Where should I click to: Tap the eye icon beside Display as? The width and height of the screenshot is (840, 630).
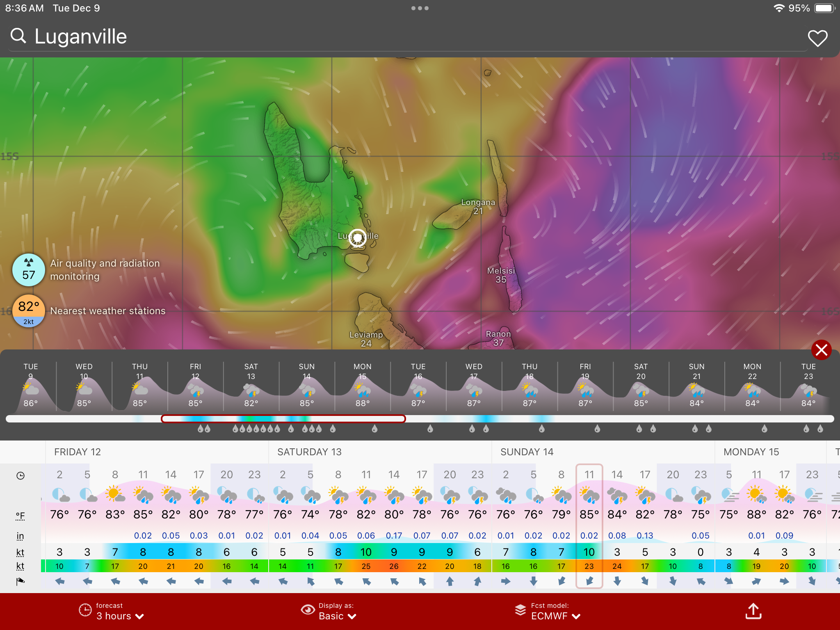coord(308,610)
